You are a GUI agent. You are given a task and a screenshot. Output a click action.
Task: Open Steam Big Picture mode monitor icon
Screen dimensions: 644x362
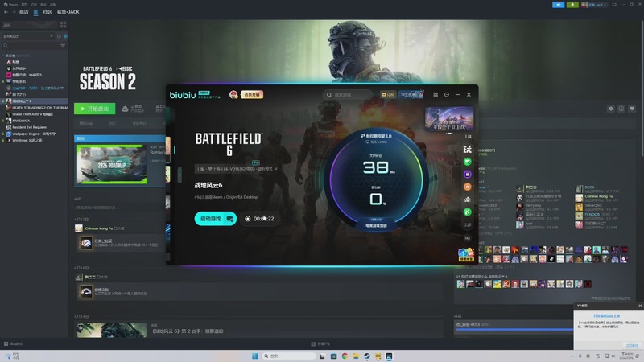tap(614, 5)
